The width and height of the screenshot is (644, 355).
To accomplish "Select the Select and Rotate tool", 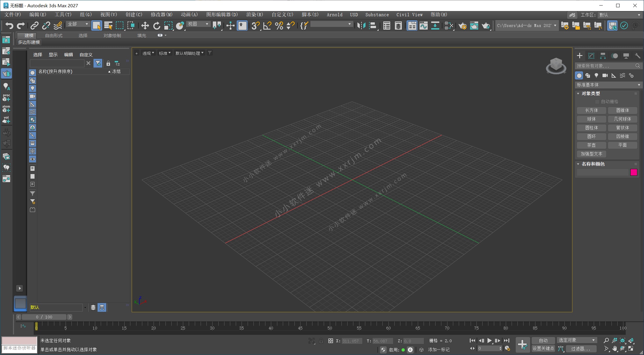I will [156, 26].
